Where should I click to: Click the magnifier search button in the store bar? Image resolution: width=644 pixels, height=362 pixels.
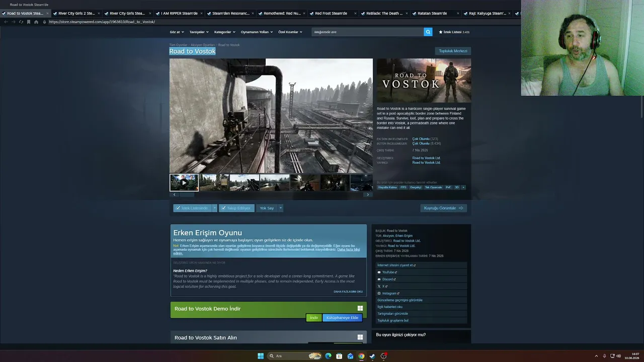coord(428,32)
